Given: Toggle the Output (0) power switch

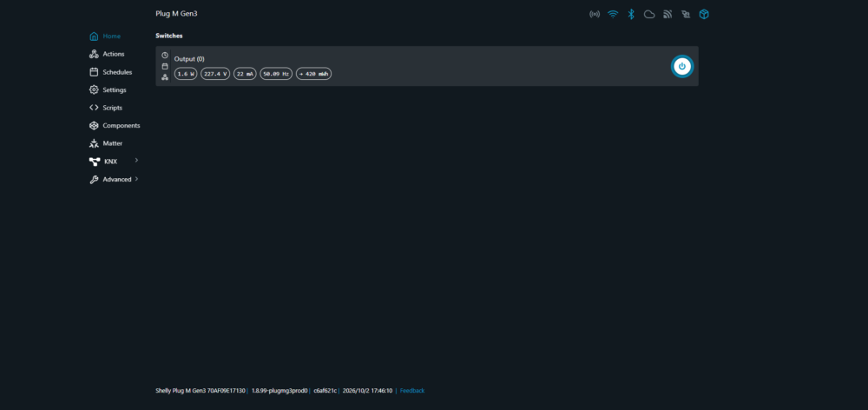Looking at the screenshot, I should click(682, 66).
